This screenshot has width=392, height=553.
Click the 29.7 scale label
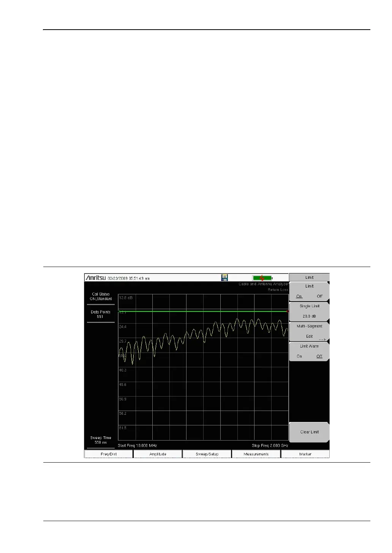point(123,341)
